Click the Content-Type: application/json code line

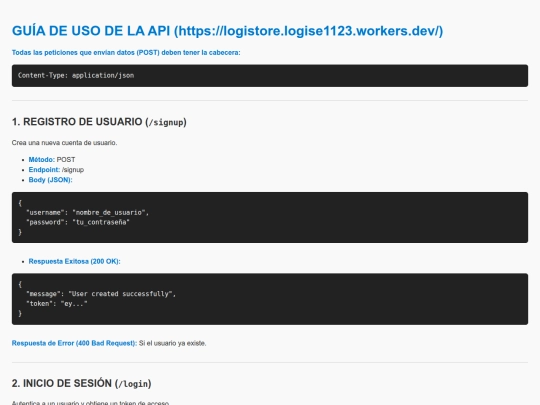(x=76, y=75)
